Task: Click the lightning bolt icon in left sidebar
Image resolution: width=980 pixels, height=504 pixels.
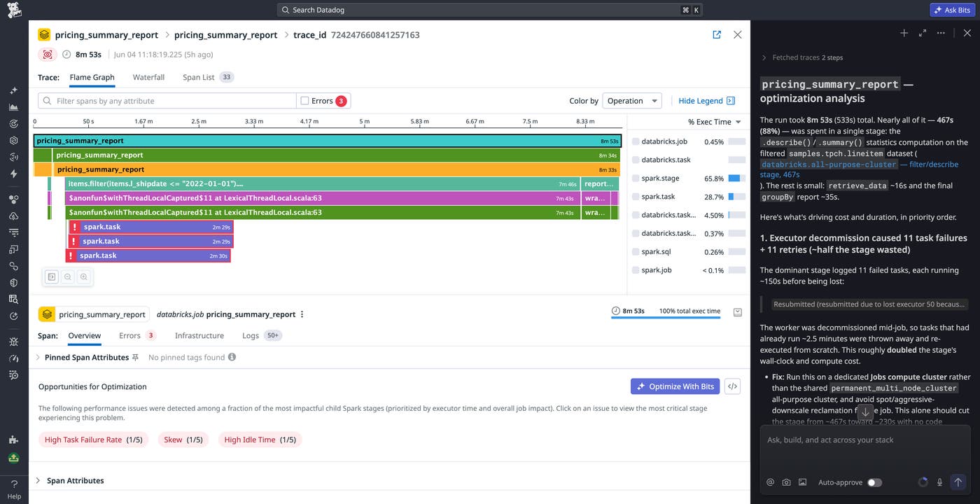Action: coord(14,174)
